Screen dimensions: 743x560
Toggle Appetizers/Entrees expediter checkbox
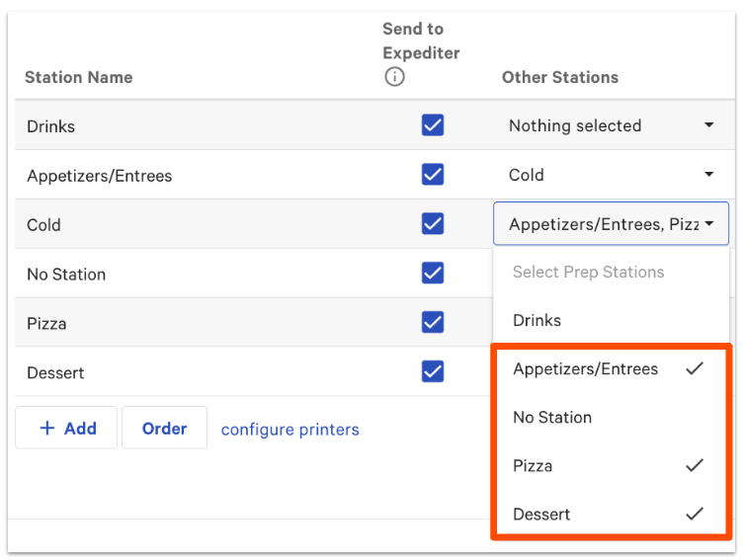pyautogui.click(x=432, y=175)
